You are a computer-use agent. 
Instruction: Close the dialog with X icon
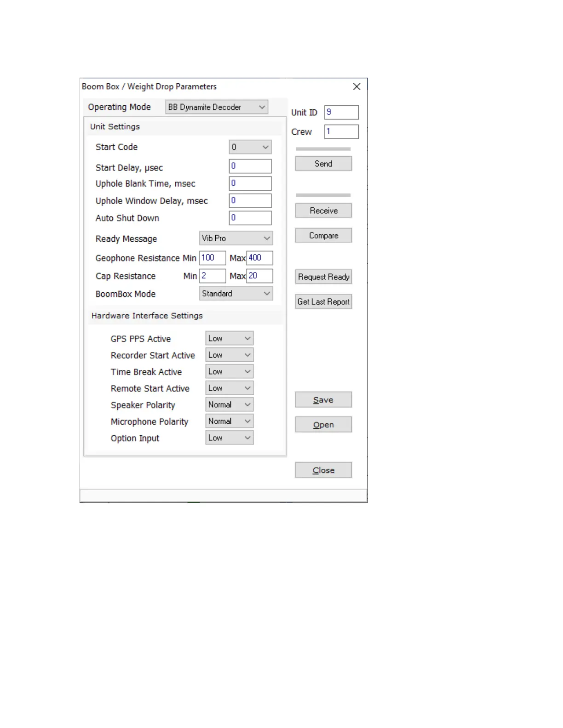pos(356,86)
